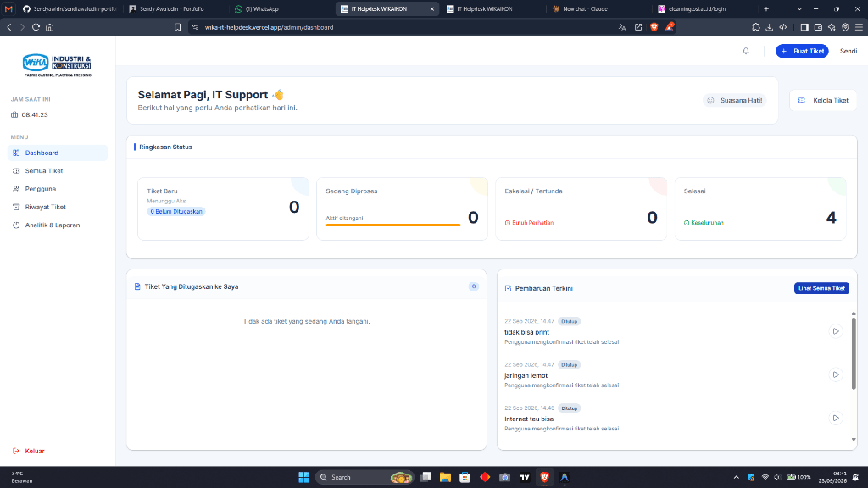Viewport: 868px width, 488px height.
Task: Open a new browser tab
Action: (x=766, y=8)
